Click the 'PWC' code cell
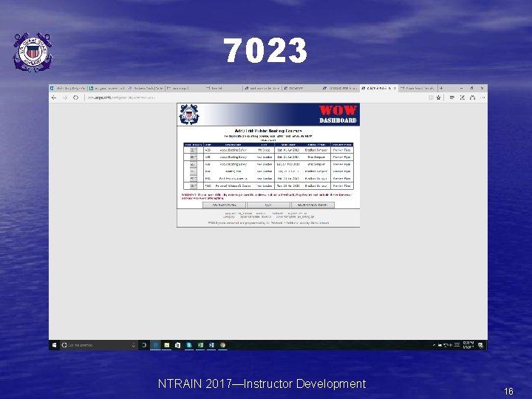The height and width of the screenshot is (399, 532). (x=208, y=186)
